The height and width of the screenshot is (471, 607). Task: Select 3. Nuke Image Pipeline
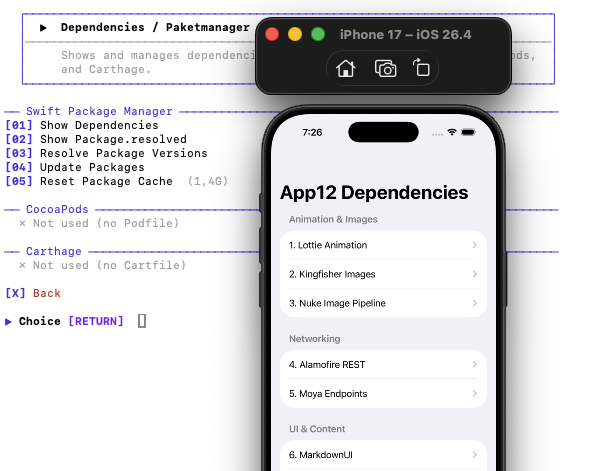coord(337,303)
